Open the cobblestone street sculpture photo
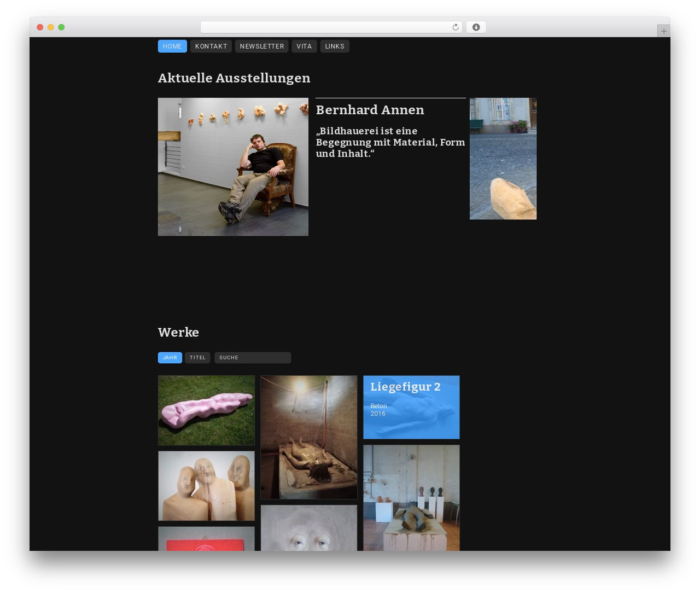This screenshot has width=700, height=593. [x=503, y=159]
